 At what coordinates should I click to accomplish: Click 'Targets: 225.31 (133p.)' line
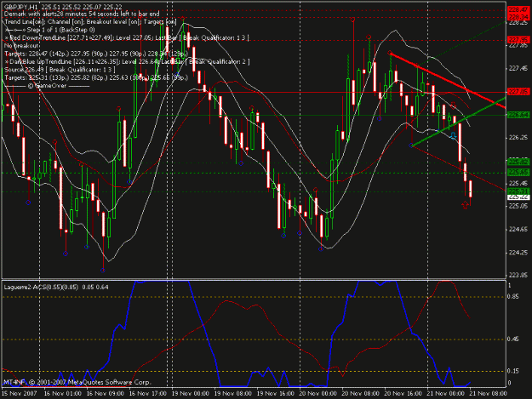96,77
